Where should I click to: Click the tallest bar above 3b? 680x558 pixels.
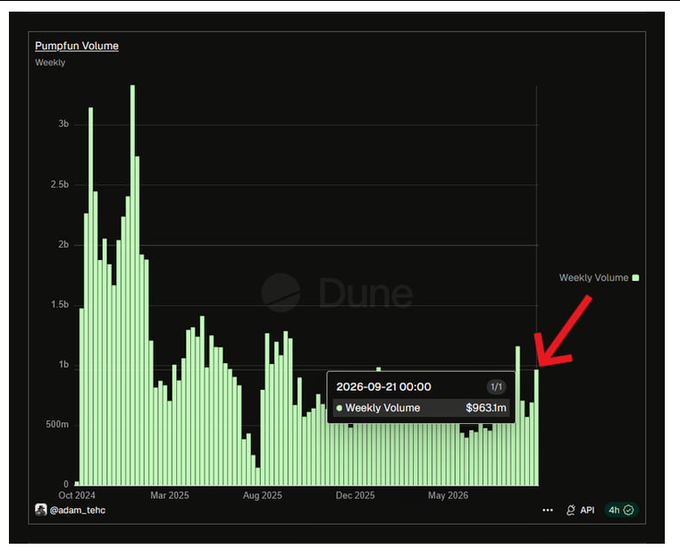click(x=133, y=285)
